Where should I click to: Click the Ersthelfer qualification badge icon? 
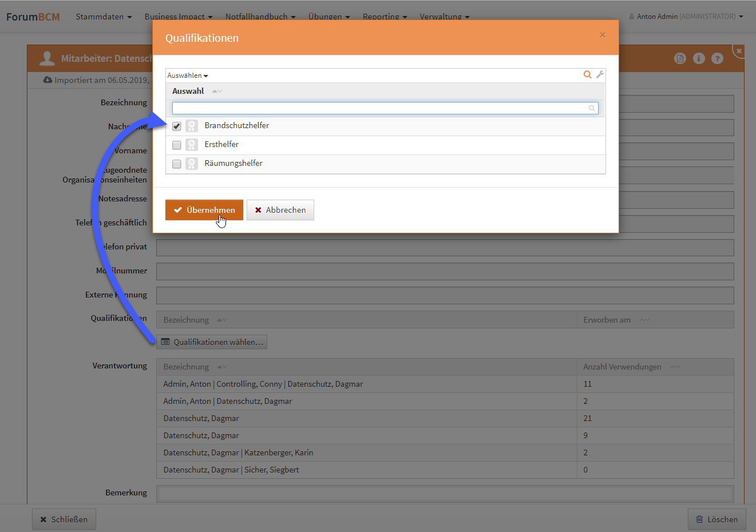(192, 145)
